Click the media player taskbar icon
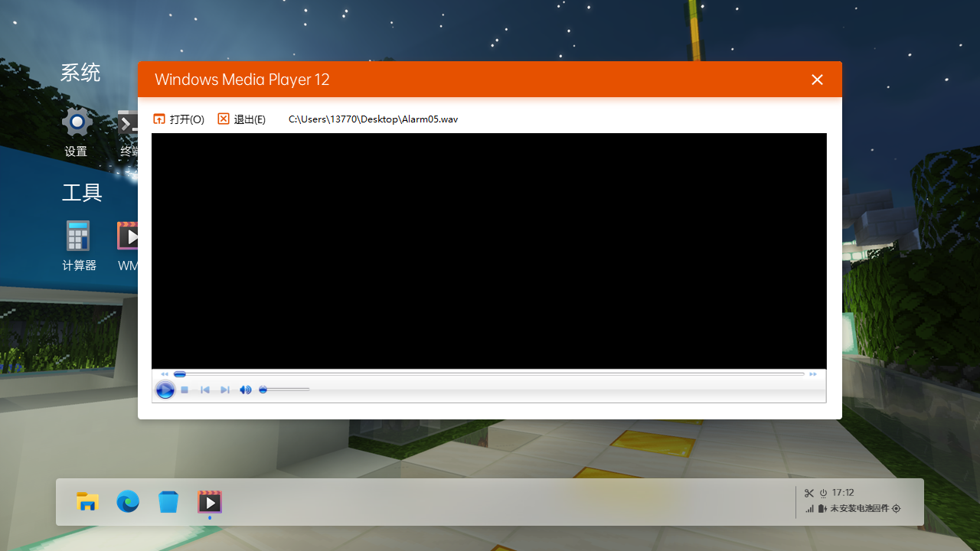This screenshot has width=980, height=551. [x=209, y=502]
